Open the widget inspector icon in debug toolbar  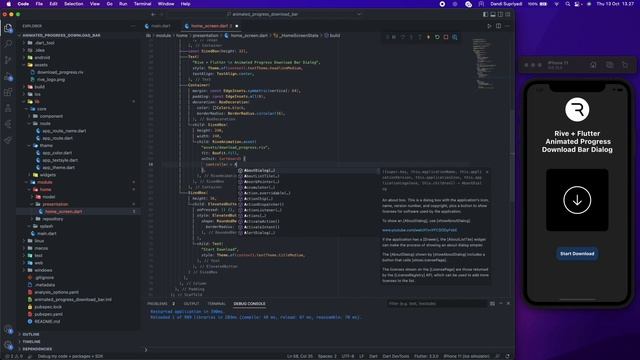point(455,37)
